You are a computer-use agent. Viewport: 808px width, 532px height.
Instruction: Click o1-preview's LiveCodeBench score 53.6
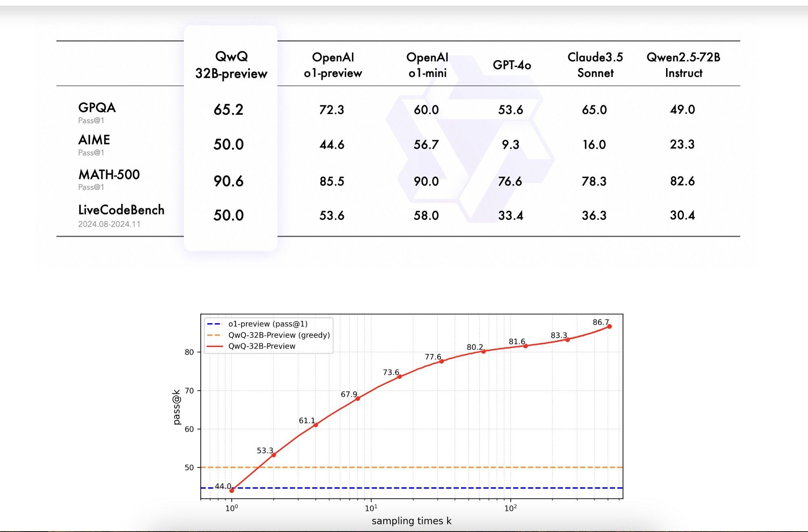[x=332, y=215]
